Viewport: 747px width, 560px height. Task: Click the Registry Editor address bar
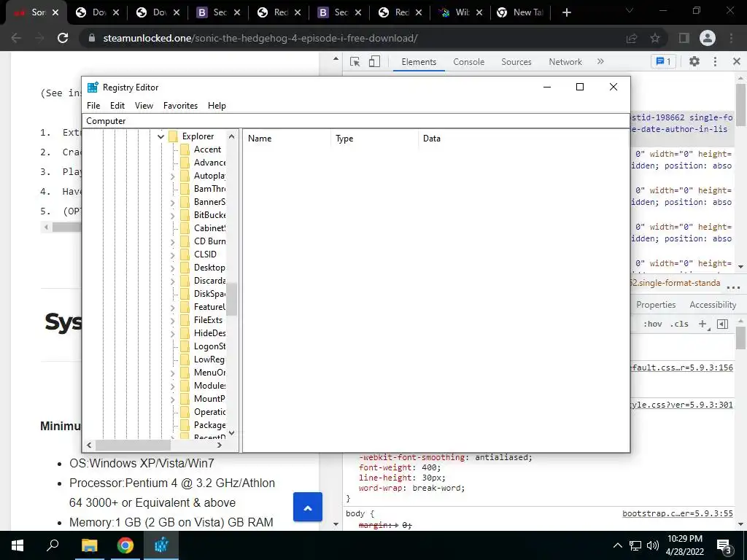pyautogui.click(x=356, y=121)
